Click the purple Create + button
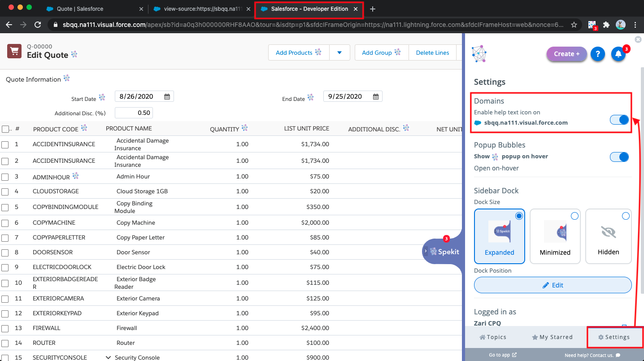This screenshot has height=361, width=644. (x=566, y=54)
